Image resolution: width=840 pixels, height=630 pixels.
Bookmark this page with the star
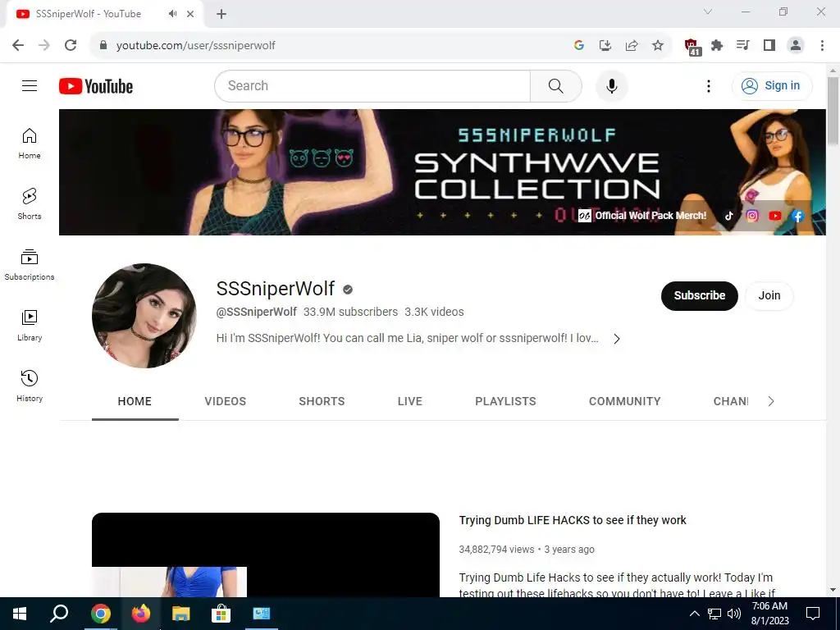coord(658,45)
